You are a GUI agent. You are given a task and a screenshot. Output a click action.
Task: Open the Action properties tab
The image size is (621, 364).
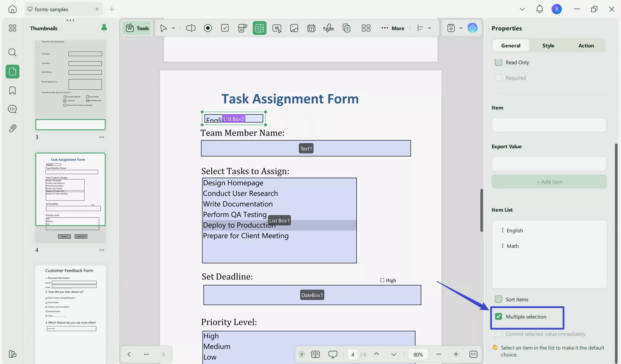pyautogui.click(x=586, y=45)
